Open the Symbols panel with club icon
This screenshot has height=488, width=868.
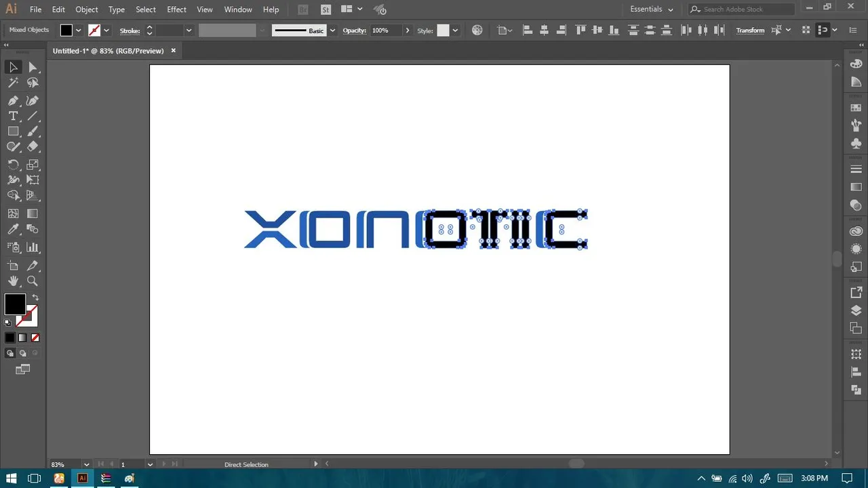point(856,143)
